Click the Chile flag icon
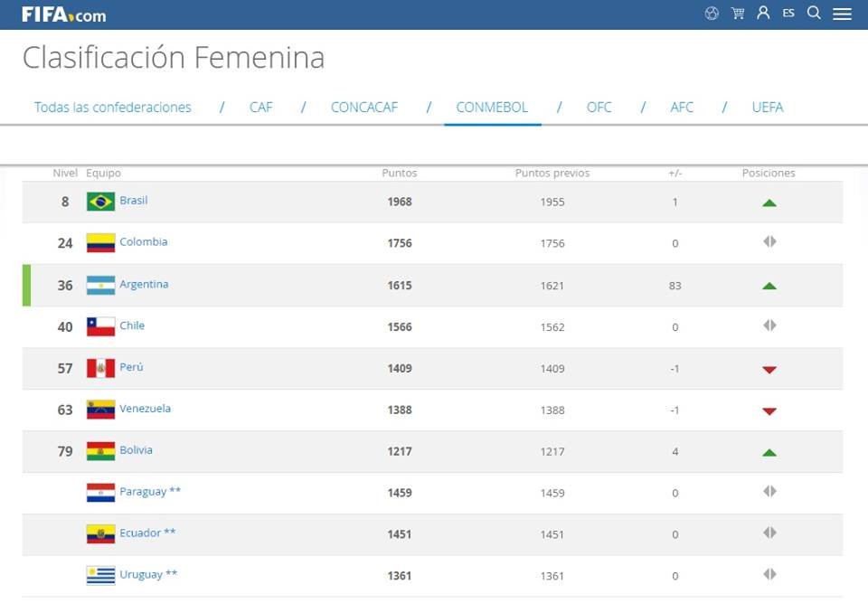Image resolution: width=868 pixels, height=613 pixels. tap(100, 326)
